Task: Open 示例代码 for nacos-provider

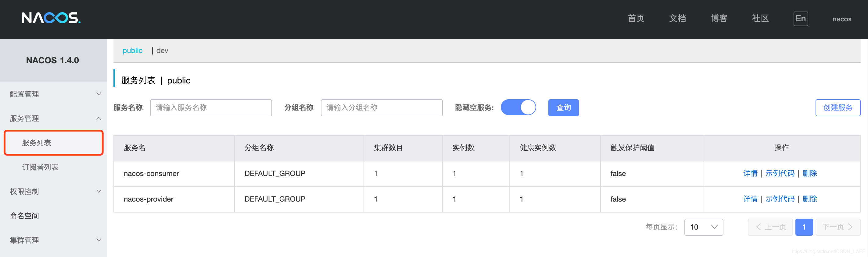Action: point(780,199)
